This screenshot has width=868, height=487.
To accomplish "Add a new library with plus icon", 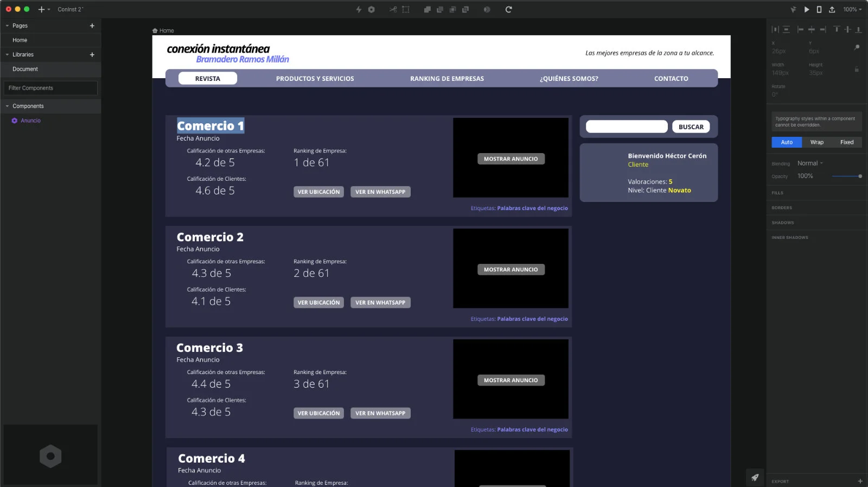I will coord(92,55).
